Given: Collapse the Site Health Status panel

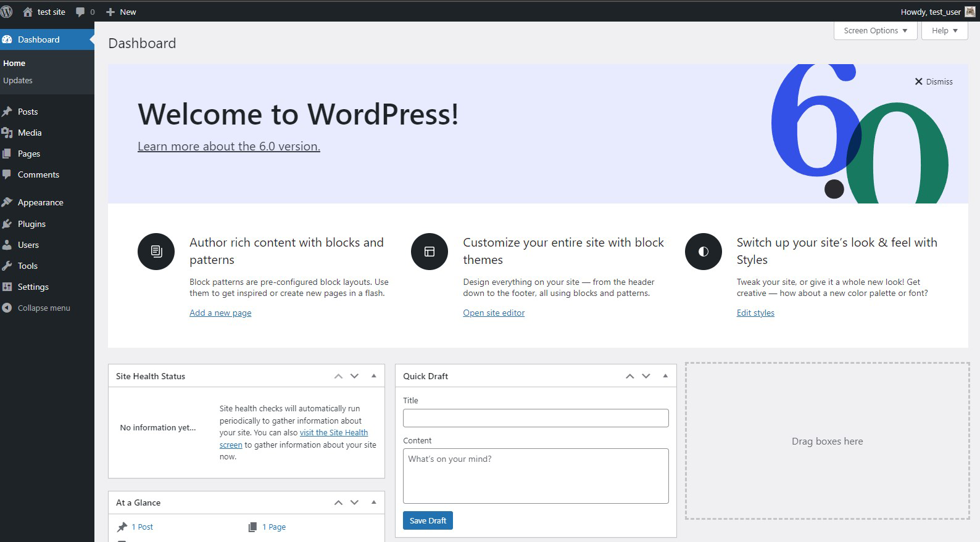Looking at the screenshot, I should click(x=373, y=376).
